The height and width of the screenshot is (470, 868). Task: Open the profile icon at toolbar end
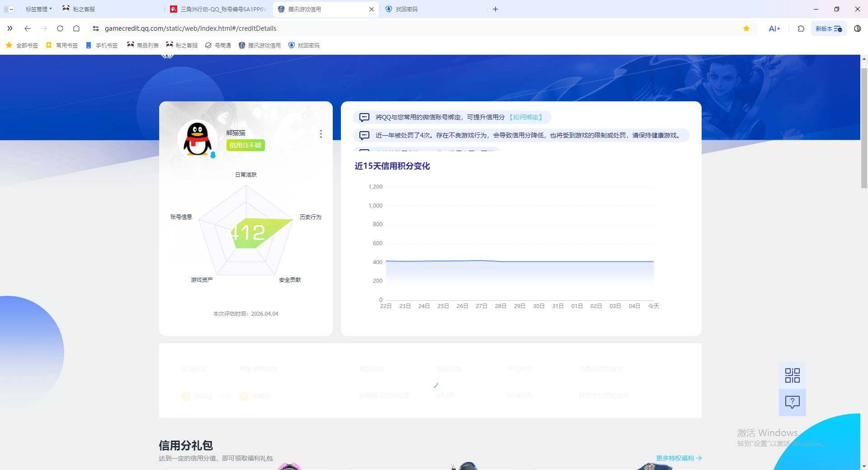(858, 28)
